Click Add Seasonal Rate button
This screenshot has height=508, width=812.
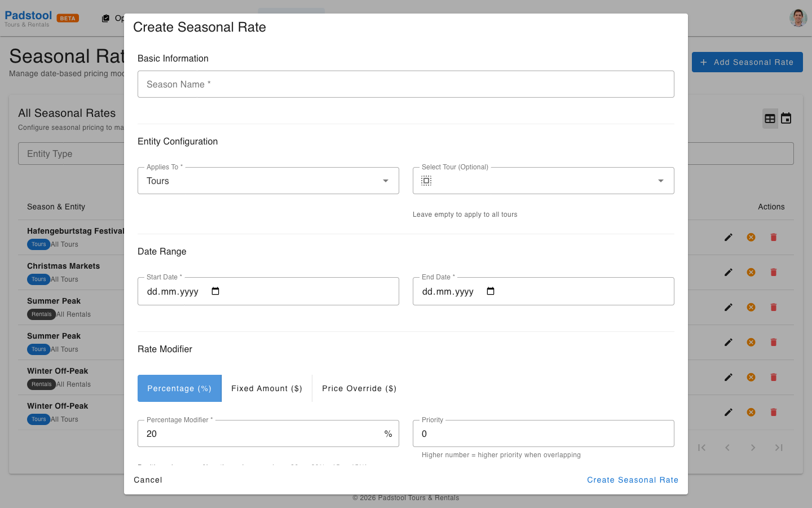(x=747, y=62)
